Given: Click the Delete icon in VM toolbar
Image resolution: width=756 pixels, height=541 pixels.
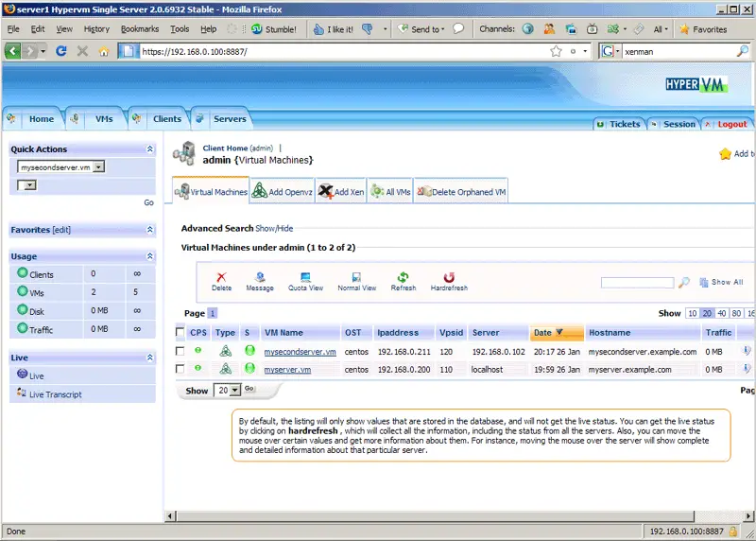Looking at the screenshot, I should 221,277.
